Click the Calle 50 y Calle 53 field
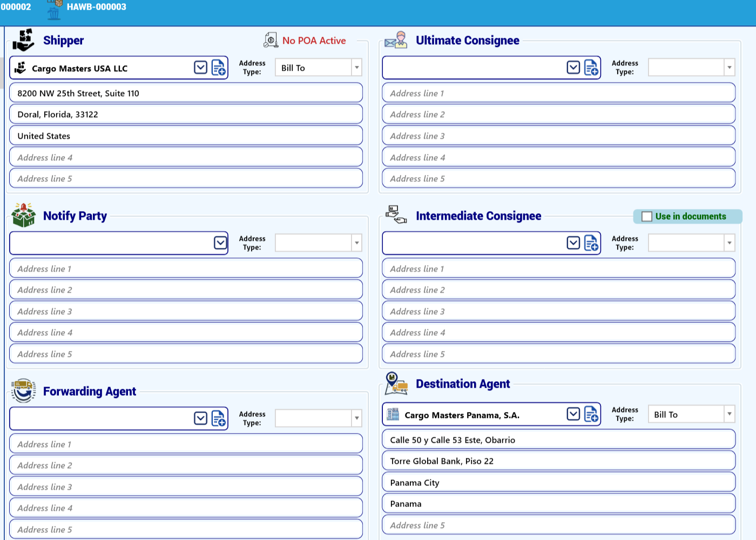 point(559,440)
